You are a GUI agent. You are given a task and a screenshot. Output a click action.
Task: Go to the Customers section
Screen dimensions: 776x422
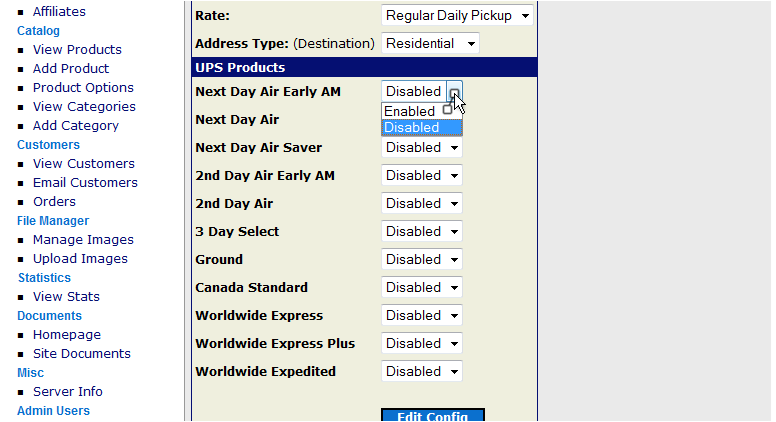pos(48,145)
